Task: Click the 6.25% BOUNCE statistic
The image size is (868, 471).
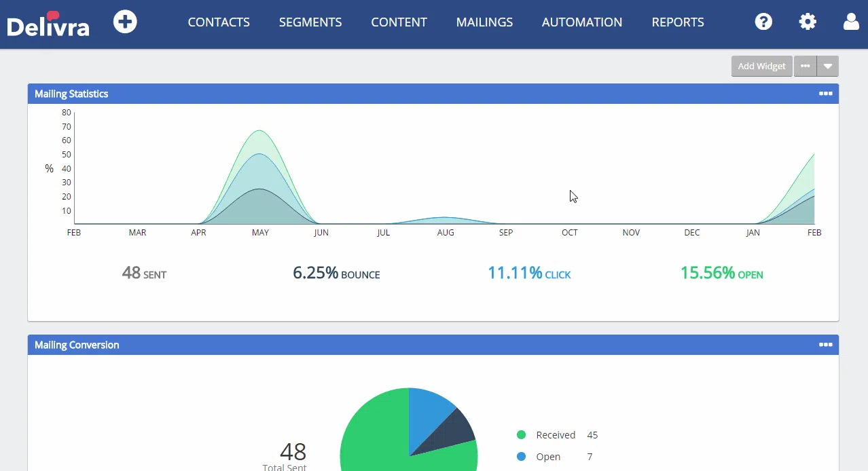Action: 336,273
